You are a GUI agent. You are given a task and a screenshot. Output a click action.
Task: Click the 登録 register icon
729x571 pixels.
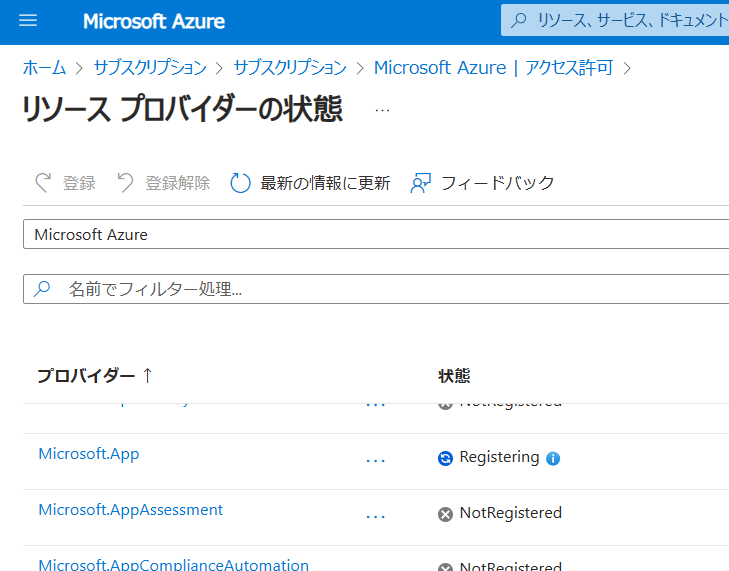click(x=43, y=183)
